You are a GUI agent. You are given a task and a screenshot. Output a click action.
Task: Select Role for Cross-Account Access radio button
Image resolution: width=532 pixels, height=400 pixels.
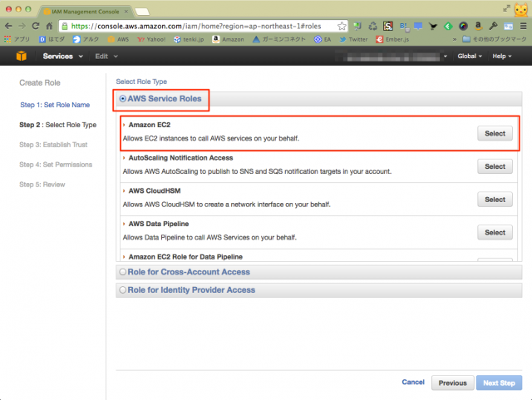(122, 272)
